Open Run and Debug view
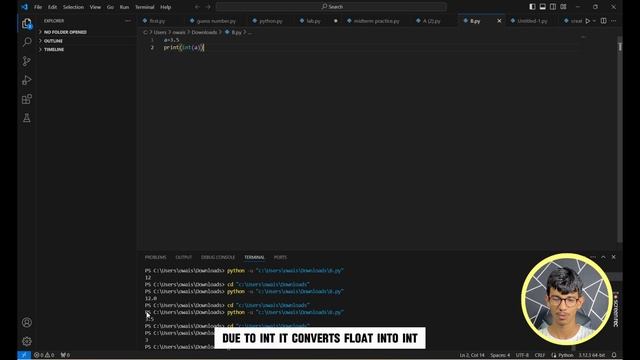640x360 pixels. [x=27, y=80]
